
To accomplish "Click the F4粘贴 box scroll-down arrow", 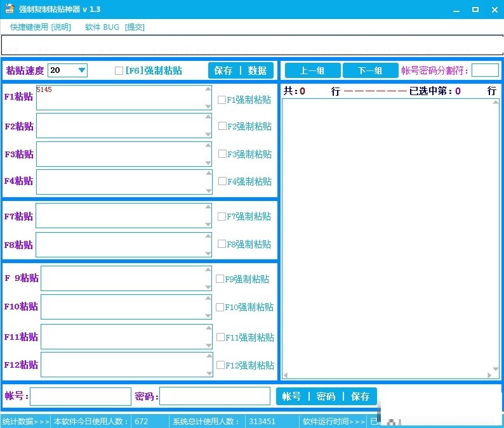I will (x=208, y=190).
